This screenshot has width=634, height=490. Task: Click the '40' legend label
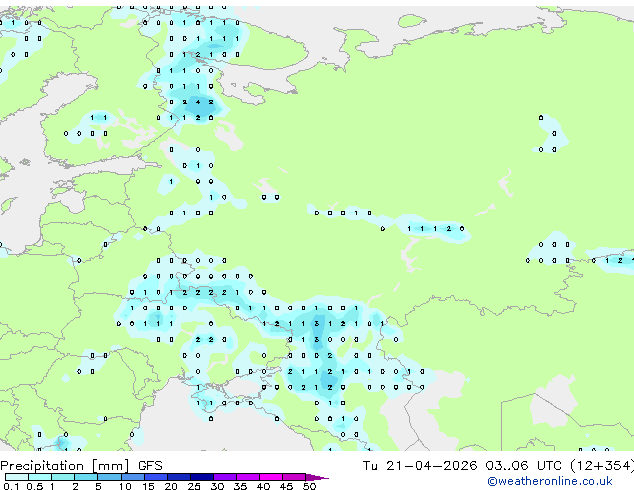click(x=264, y=486)
